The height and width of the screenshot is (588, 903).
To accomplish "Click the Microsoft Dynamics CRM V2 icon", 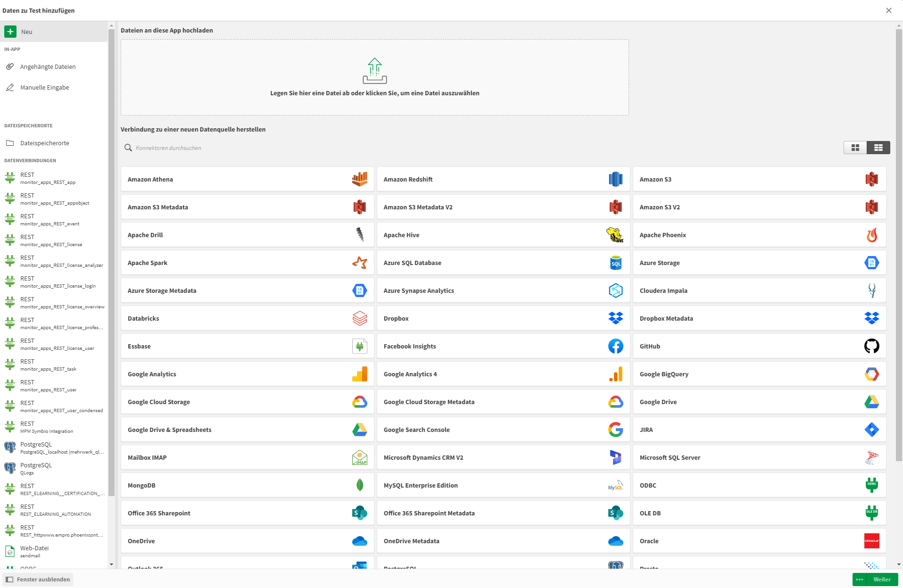I will pyautogui.click(x=615, y=457).
